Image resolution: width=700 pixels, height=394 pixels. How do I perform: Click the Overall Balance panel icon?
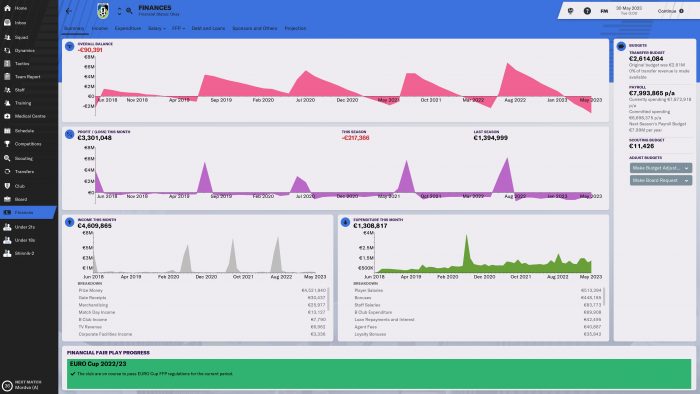(x=69, y=46)
